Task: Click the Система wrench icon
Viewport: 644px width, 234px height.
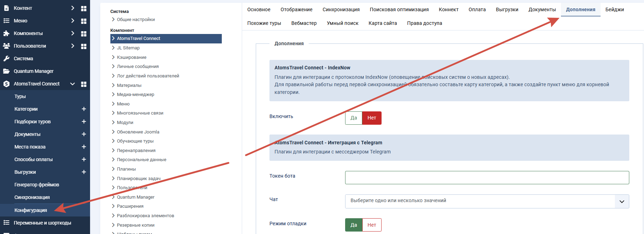Action: click(6, 58)
